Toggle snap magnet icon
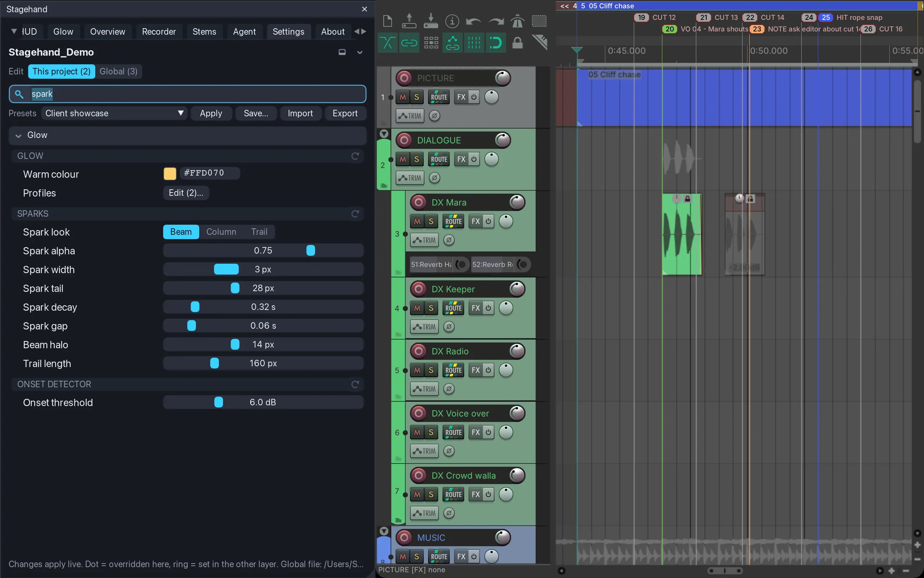924x578 pixels. click(496, 43)
